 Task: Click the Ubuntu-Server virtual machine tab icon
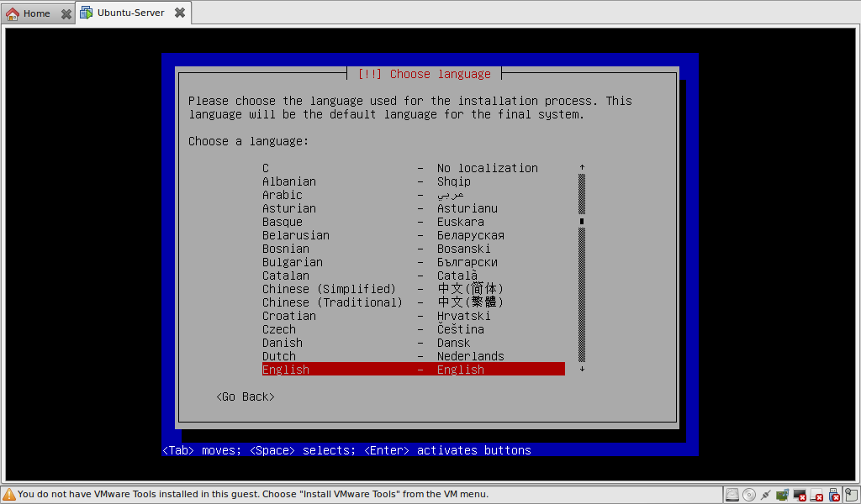coord(87,13)
